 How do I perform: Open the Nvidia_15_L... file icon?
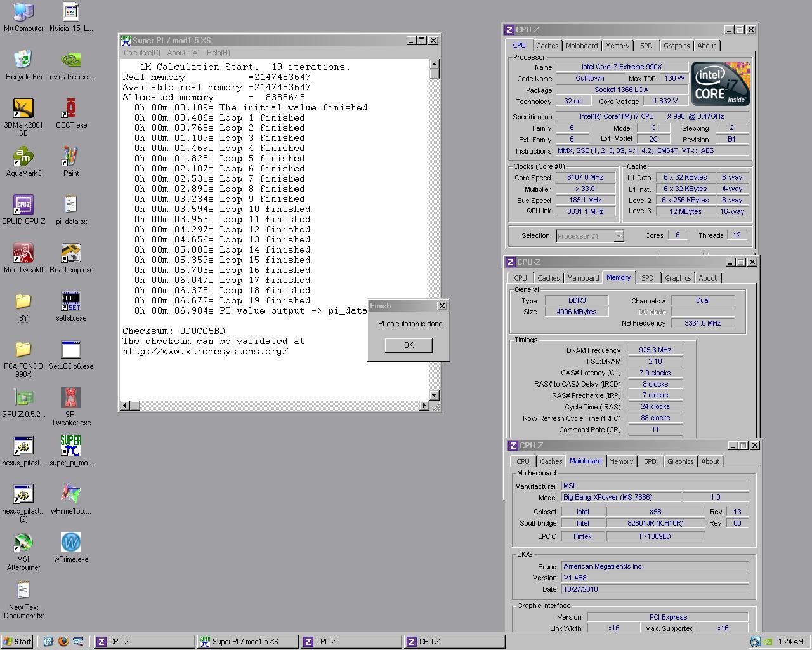71,17
